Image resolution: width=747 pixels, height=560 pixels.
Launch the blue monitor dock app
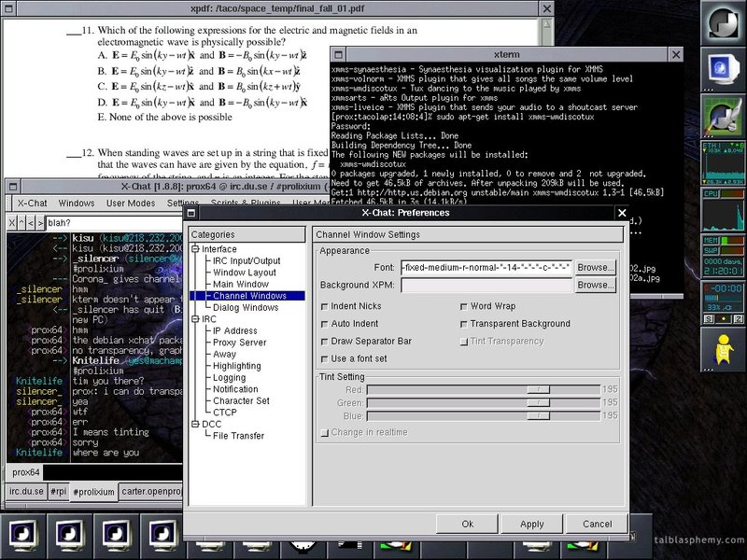point(722,69)
